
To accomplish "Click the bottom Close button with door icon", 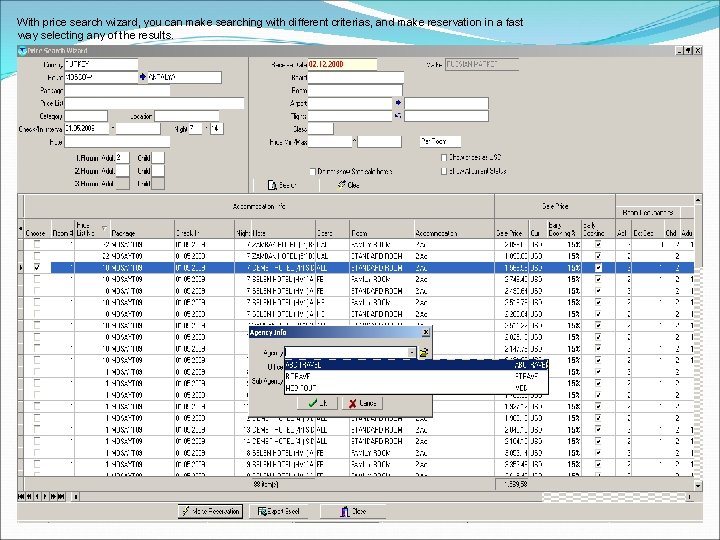I will point(353,511).
